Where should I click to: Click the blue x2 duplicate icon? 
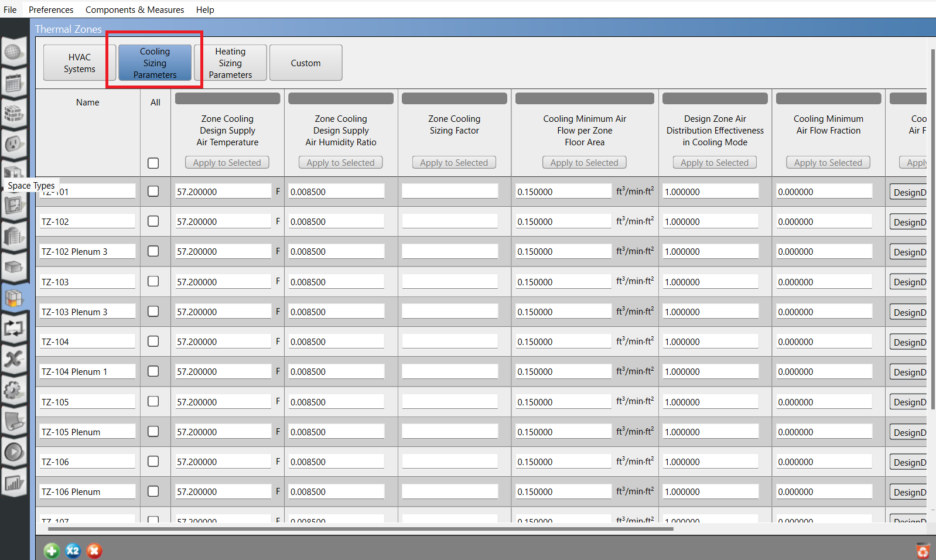73,551
